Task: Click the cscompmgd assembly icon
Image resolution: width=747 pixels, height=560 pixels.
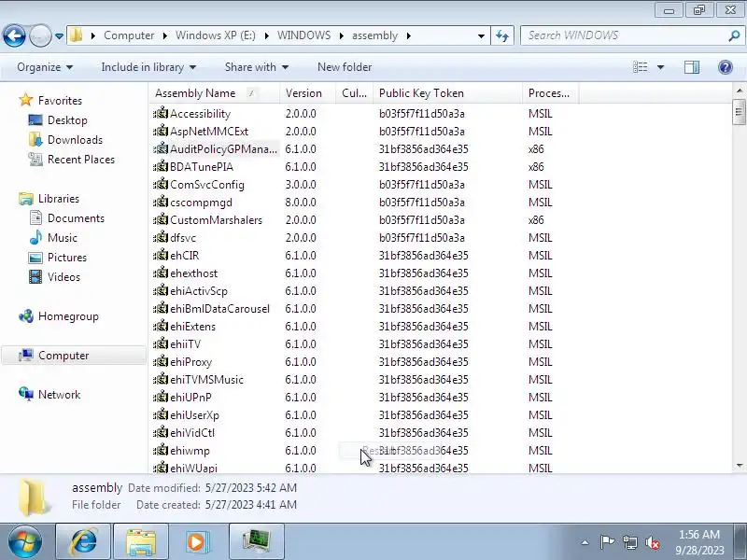Action: (161, 202)
